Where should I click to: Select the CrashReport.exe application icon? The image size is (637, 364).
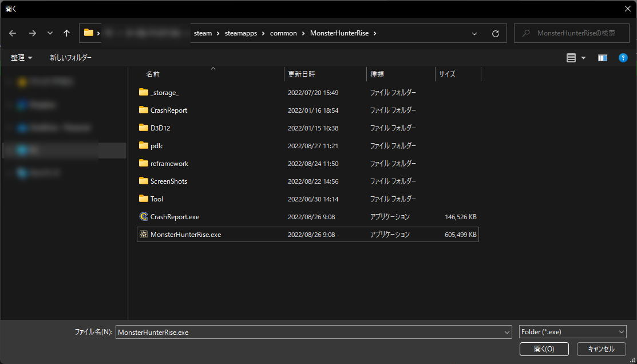point(144,216)
